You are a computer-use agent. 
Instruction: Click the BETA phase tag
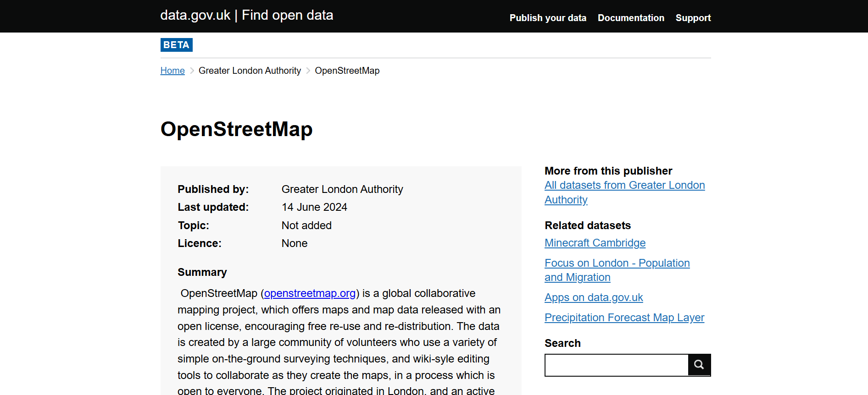click(x=177, y=45)
